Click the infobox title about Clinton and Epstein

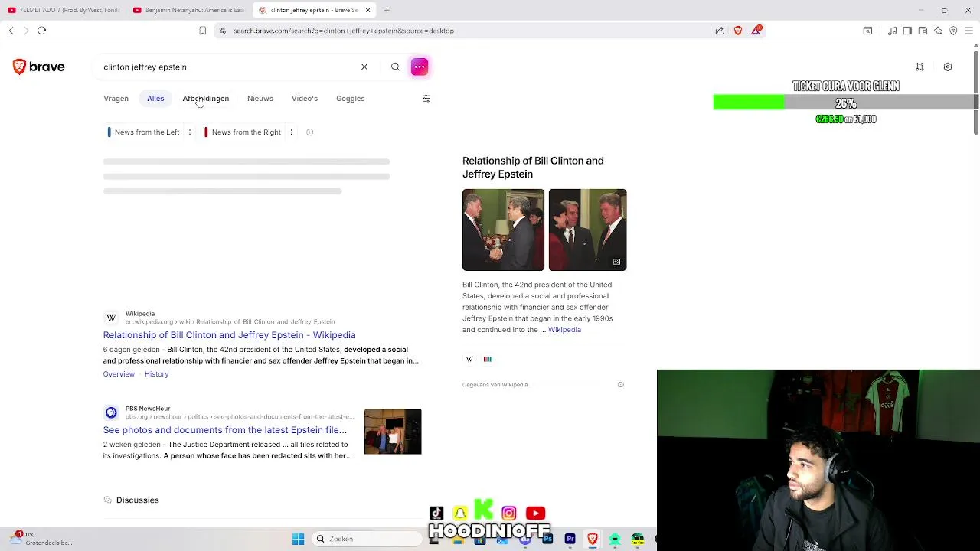pos(533,167)
